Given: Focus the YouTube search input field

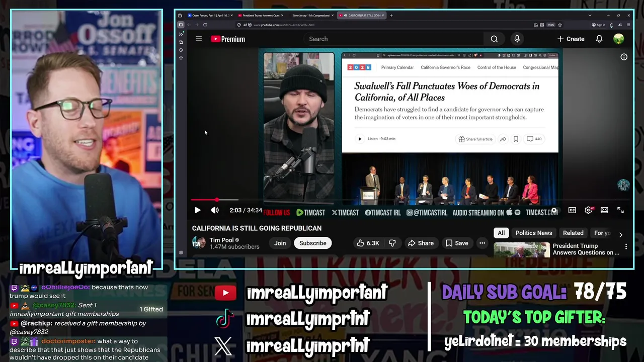Looking at the screenshot, I should click(x=394, y=39).
